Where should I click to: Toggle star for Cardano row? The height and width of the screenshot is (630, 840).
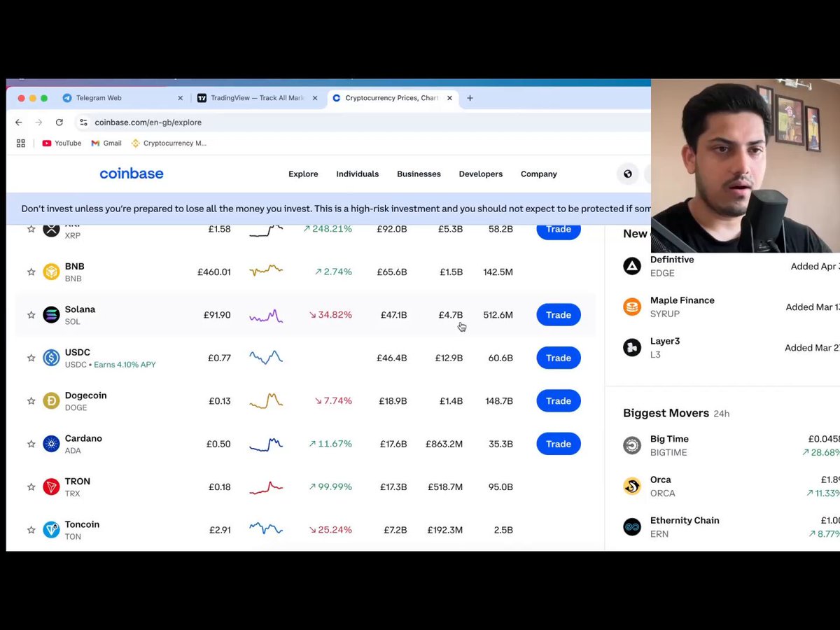[x=31, y=444]
